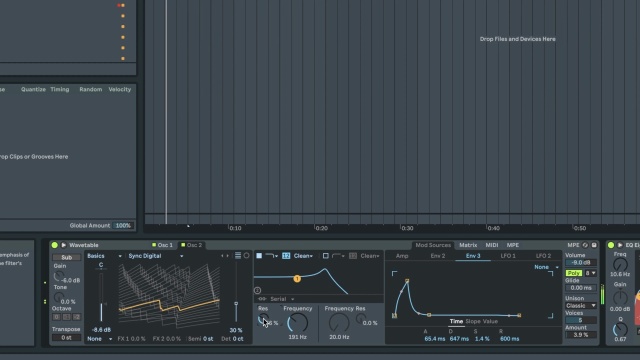The image size is (640, 360).
Task: Open envelope loop mode None dropdown
Action: [x=546, y=267]
